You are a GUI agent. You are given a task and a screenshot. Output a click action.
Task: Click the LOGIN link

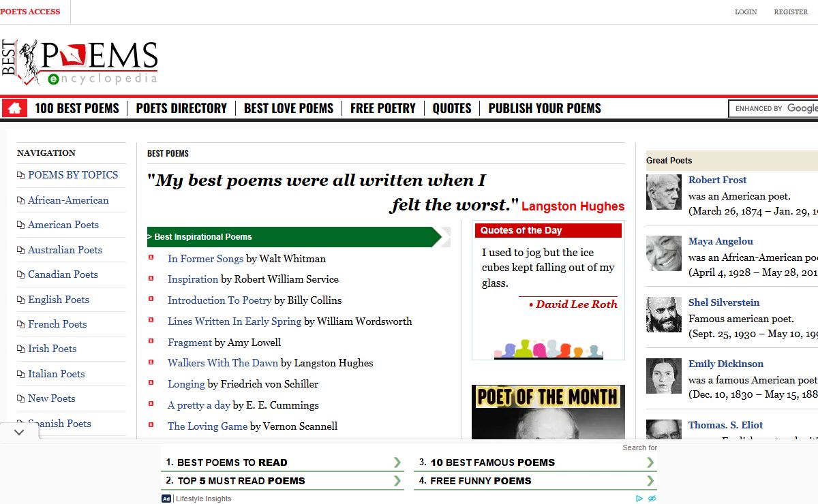tap(746, 12)
